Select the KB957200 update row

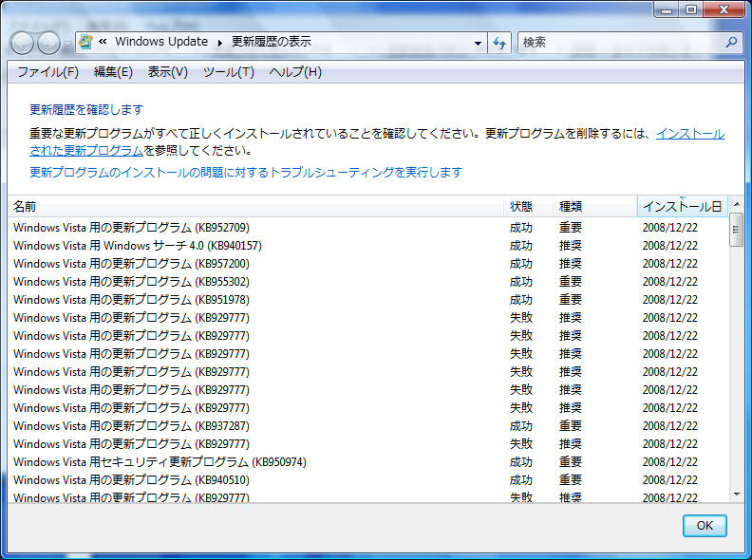(x=368, y=264)
